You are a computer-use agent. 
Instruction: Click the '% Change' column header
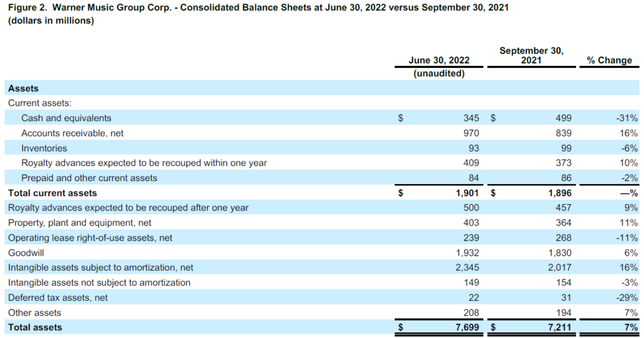(609, 60)
